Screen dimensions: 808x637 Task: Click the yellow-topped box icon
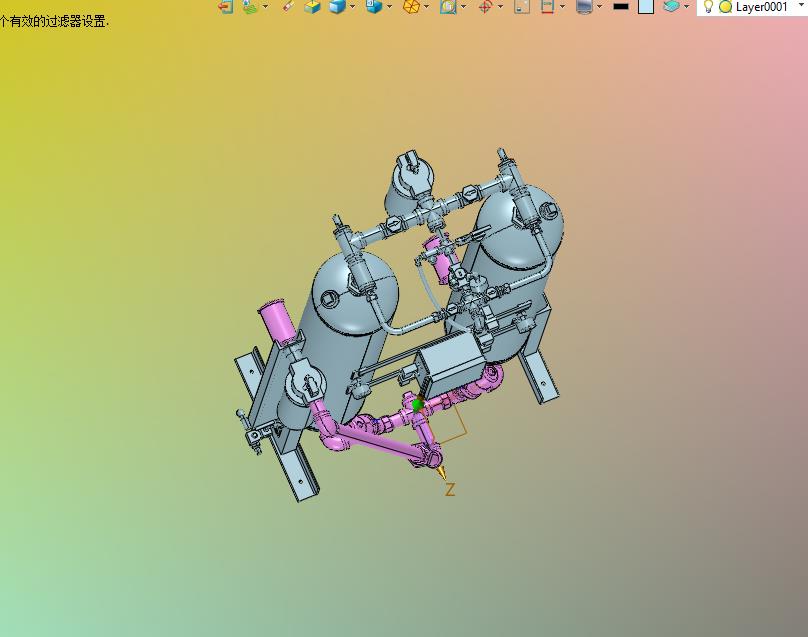click(x=312, y=6)
